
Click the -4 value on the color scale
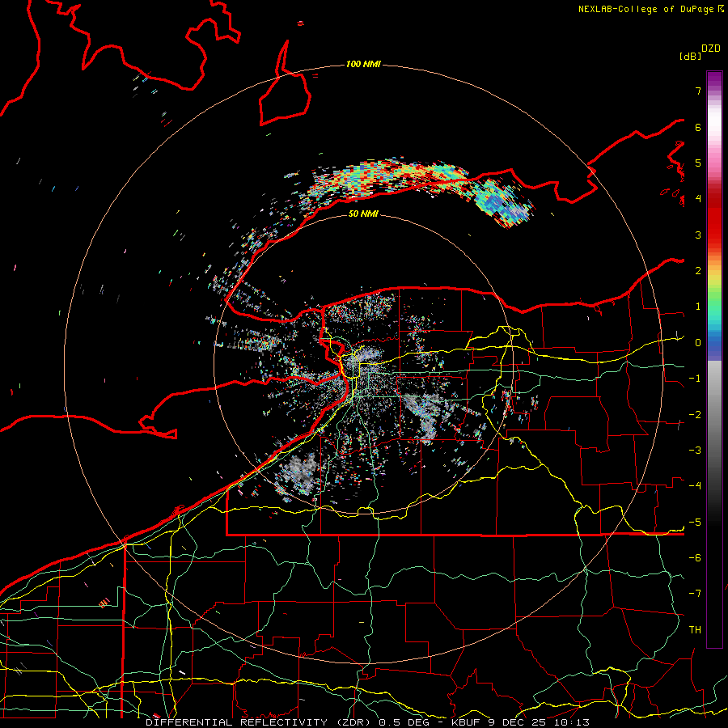coord(695,486)
